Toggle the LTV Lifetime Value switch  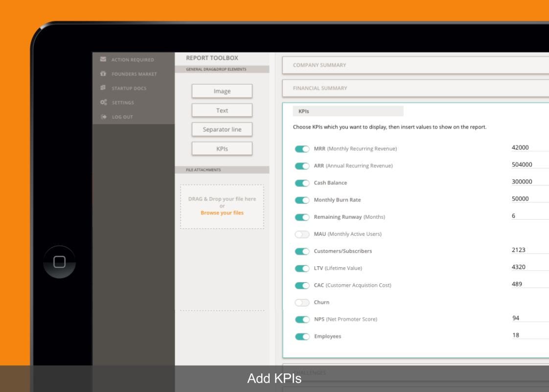click(302, 268)
